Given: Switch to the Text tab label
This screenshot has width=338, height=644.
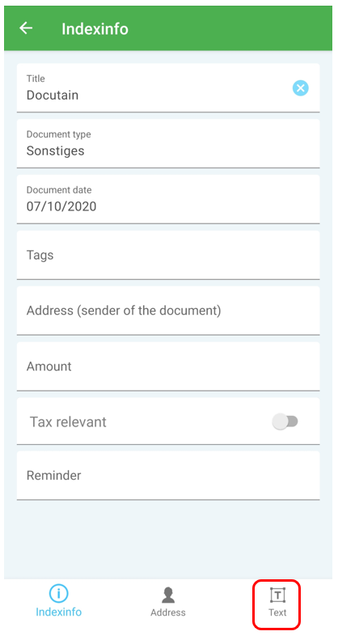Looking at the screenshot, I should coord(277,612).
